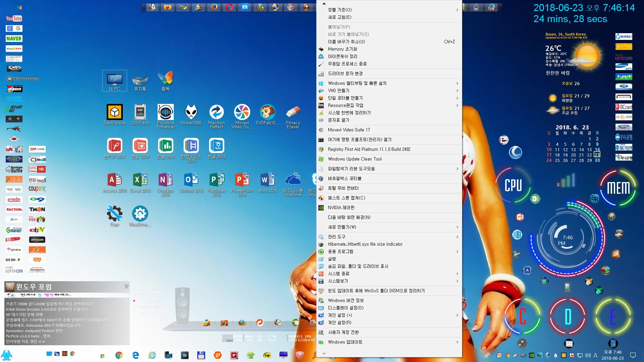
Task: Open the 한PDF 2018 icon
Action: tap(115, 148)
